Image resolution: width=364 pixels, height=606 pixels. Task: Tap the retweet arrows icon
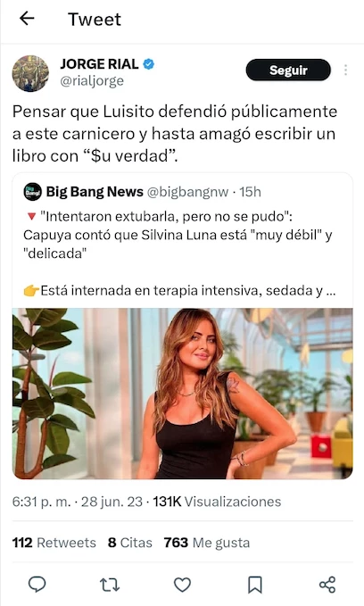[110, 585]
